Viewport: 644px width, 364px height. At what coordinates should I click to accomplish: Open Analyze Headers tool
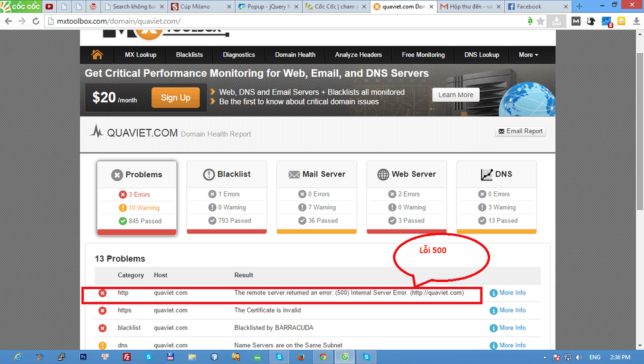(x=358, y=55)
